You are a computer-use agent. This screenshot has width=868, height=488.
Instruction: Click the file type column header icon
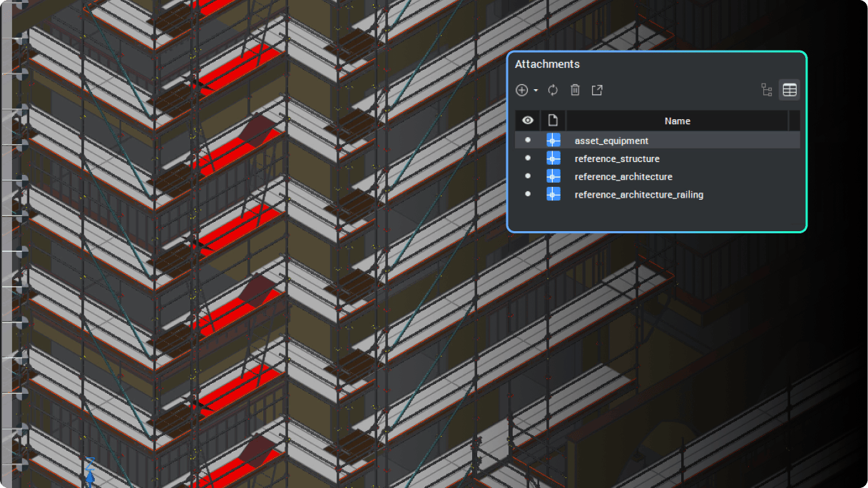553,120
